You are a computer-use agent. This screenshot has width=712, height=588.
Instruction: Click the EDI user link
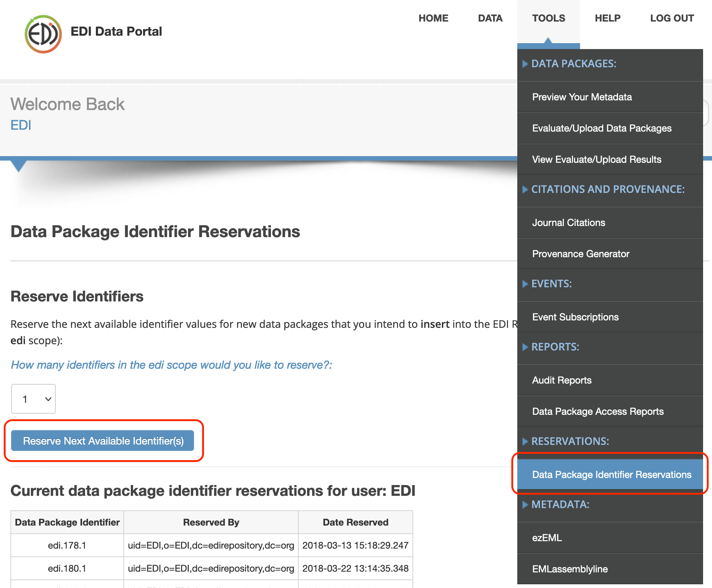[21, 125]
